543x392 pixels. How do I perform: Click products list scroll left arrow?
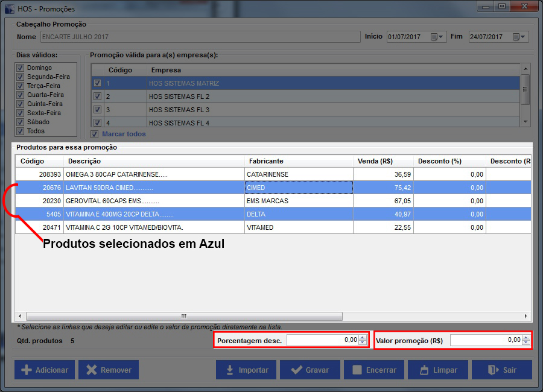(x=20, y=316)
